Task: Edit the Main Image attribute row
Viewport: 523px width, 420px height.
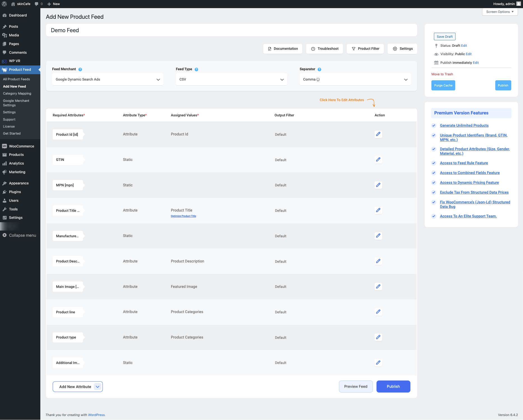Action: [378, 287]
